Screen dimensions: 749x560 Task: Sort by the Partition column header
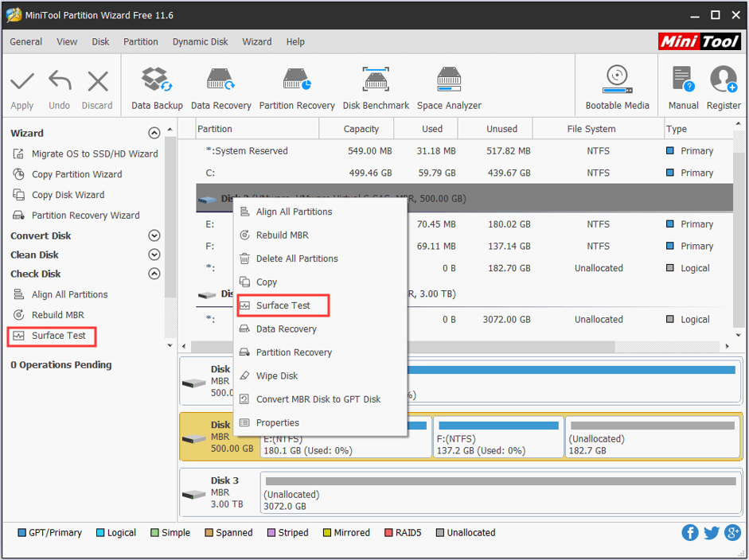click(x=257, y=129)
